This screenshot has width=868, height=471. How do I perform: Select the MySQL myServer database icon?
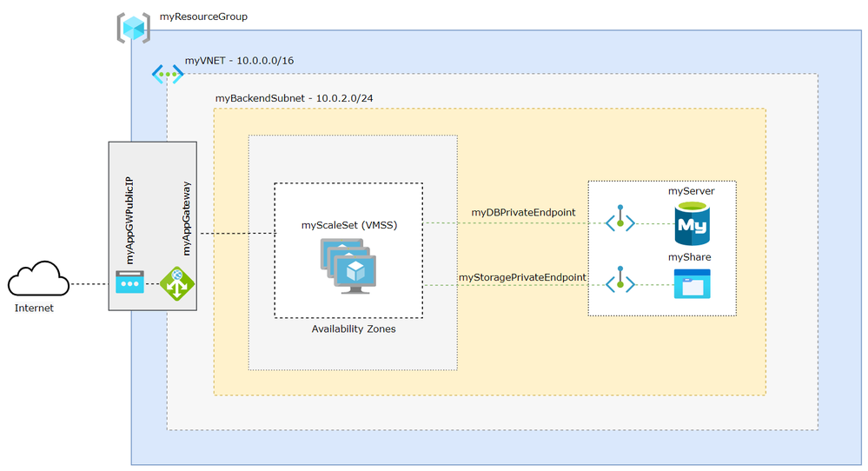click(692, 223)
